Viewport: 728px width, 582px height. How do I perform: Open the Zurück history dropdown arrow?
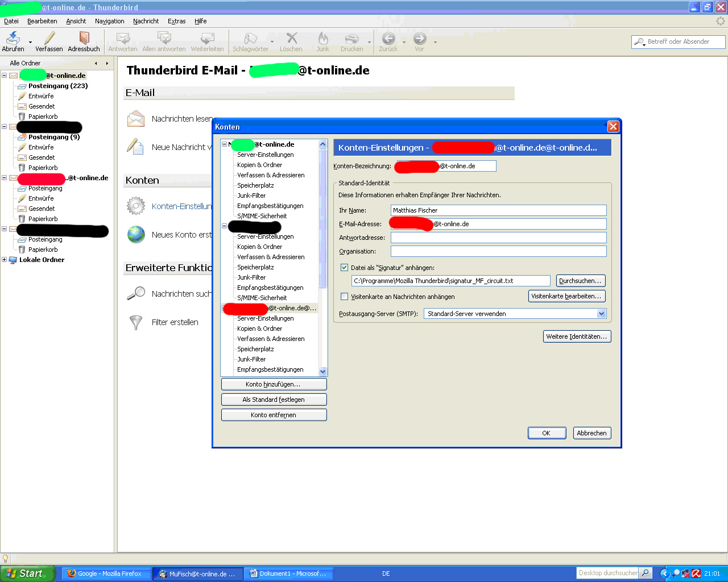coord(404,42)
